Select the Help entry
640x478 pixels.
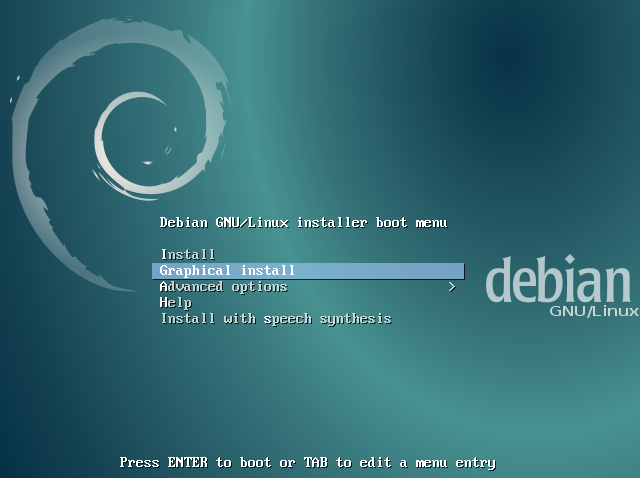[308, 303]
